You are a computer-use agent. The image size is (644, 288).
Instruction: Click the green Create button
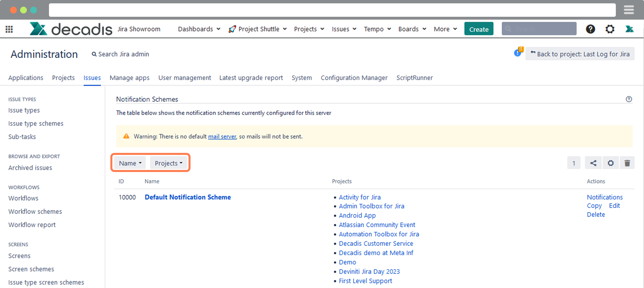point(479,29)
